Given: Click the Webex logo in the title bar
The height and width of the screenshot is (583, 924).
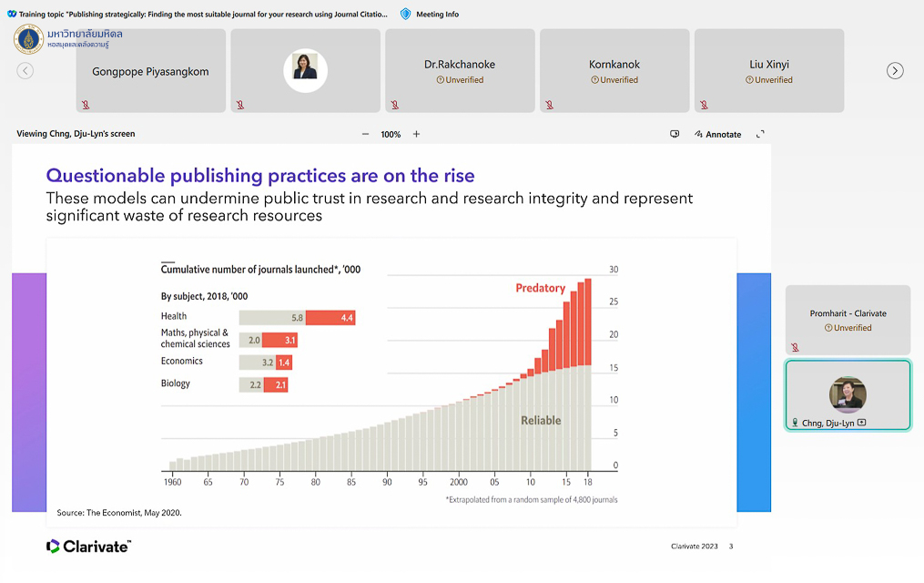Looking at the screenshot, I should coord(12,14).
